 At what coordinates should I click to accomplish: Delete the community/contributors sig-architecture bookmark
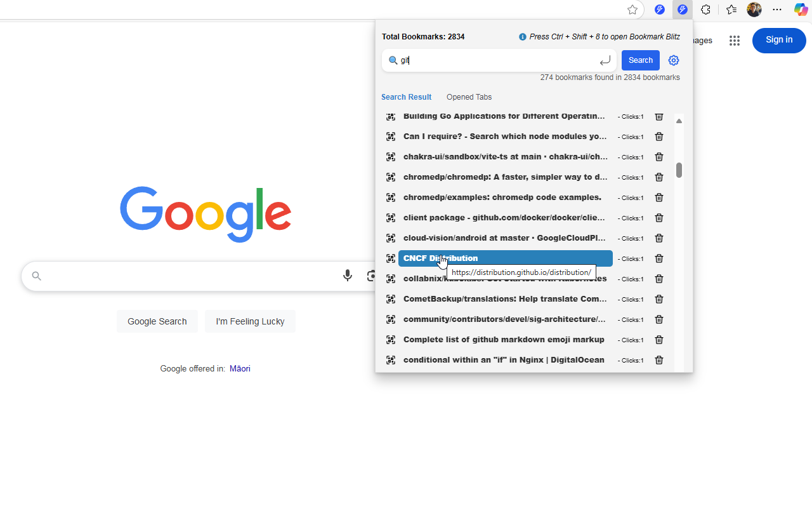pyautogui.click(x=659, y=319)
